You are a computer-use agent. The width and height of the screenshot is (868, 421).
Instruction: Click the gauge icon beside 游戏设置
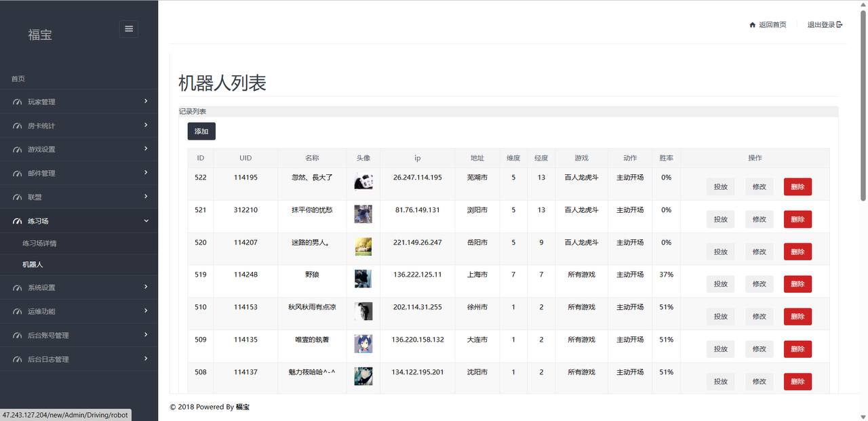(x=18, y=150)
